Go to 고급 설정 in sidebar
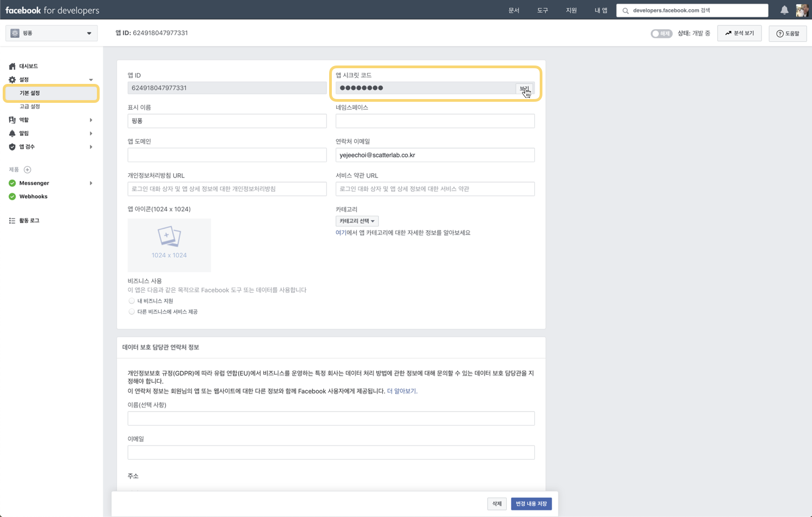 click(x=30, y=107)
